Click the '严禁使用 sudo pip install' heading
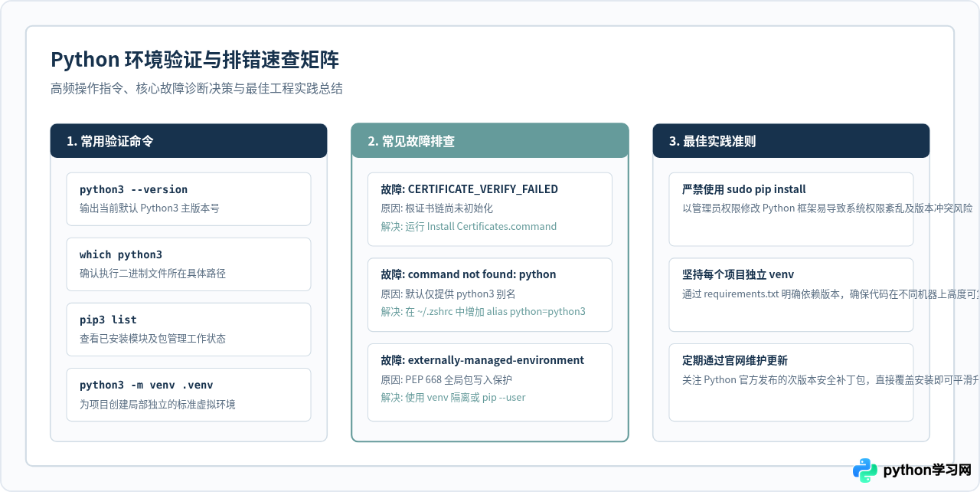Viewport: 980px width, 492px height. 743,189
